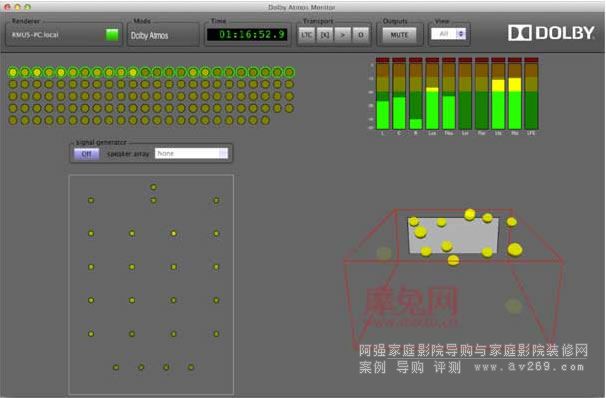
Task: Select the bottom-left rear speaker in room layout
Action: point(116,367)
